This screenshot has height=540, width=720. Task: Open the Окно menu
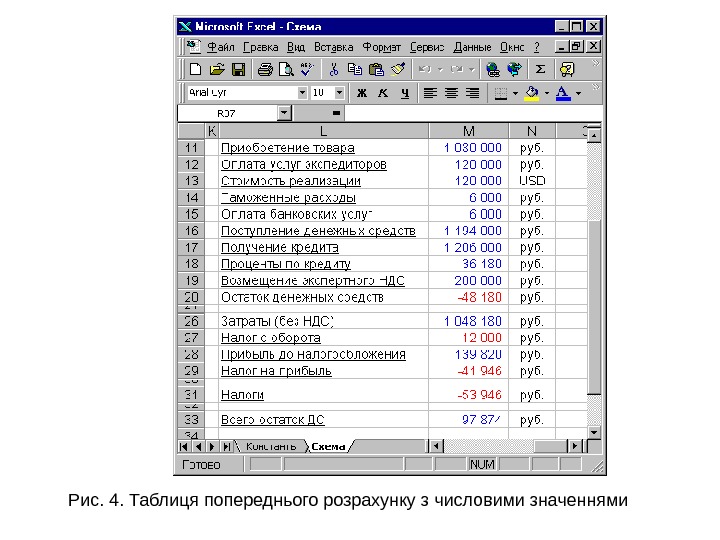(512, 47)
